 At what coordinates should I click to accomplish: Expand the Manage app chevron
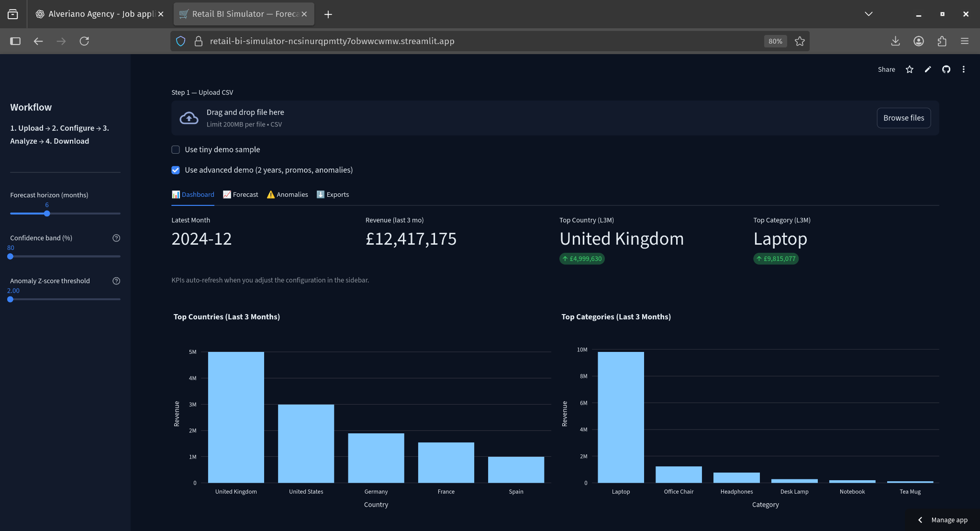pyautogui.click(x=920, y=520)
